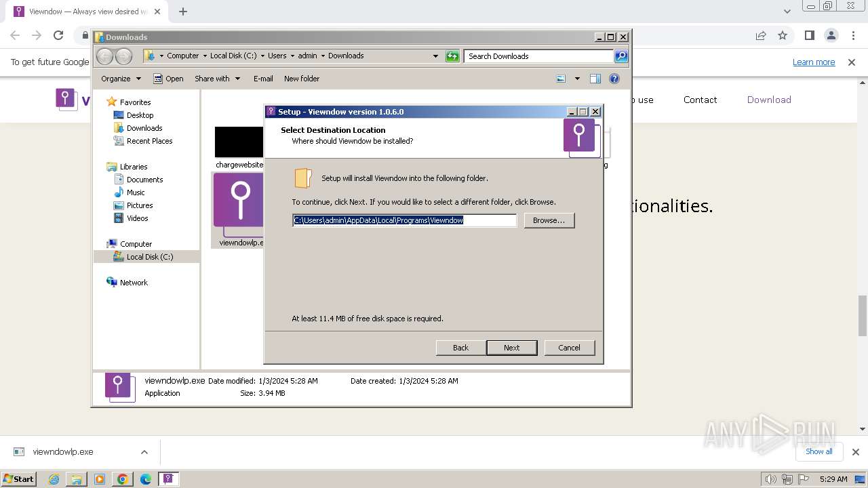The image size is (868, 488).
Task: Click Next in the Viewndow setup wizard
Action: point(511,348)
